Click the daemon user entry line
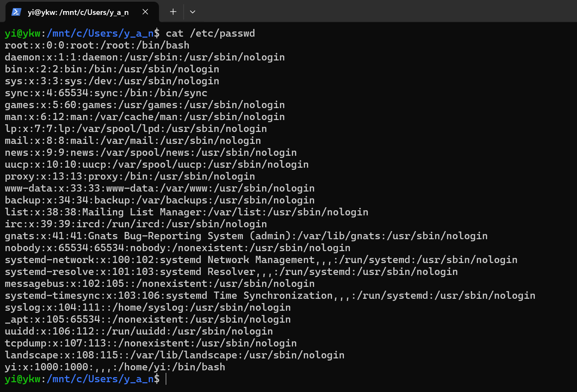 (x=145, y=57)
